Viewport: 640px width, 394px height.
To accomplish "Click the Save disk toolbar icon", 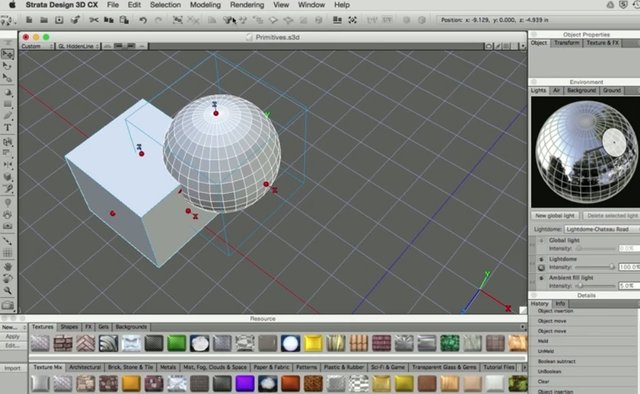I will [x=59, y=20].
